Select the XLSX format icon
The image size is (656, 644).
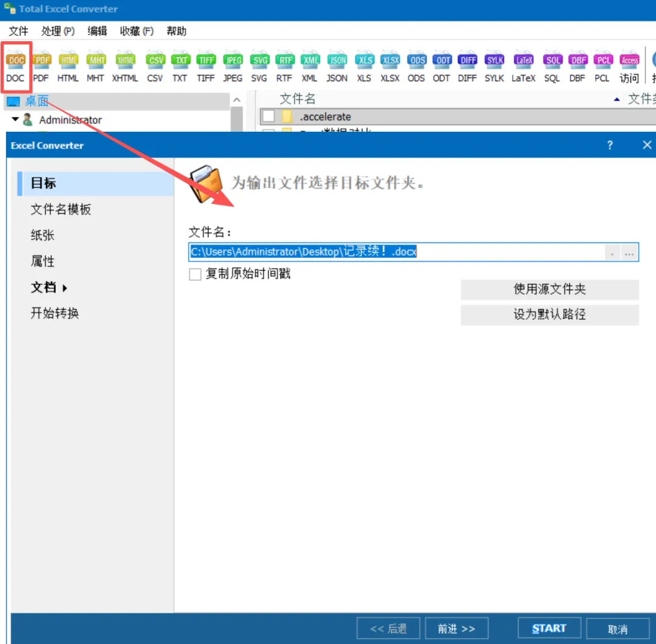tap(391, 67)
